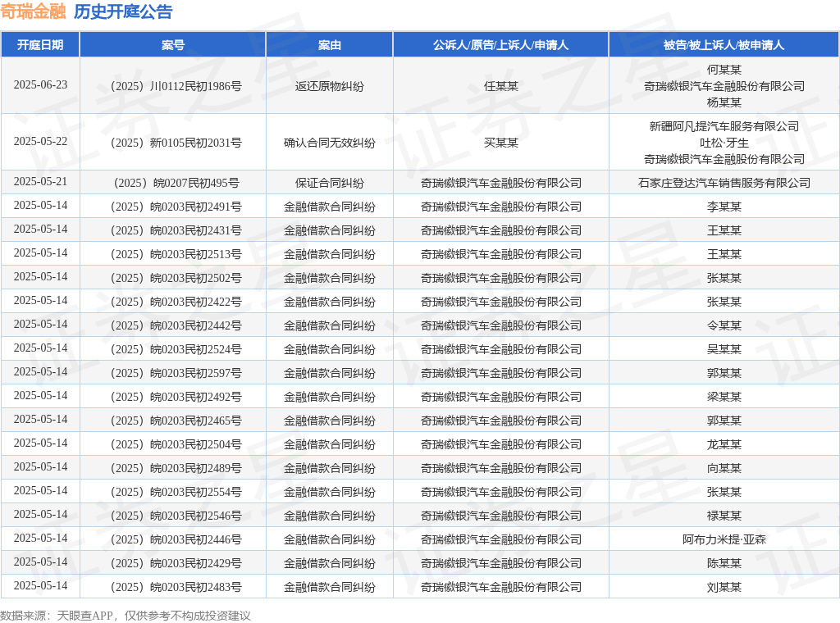Click defendant 杨某某
The height and width of the screenshot is (623, 840).
pos(724,102)
